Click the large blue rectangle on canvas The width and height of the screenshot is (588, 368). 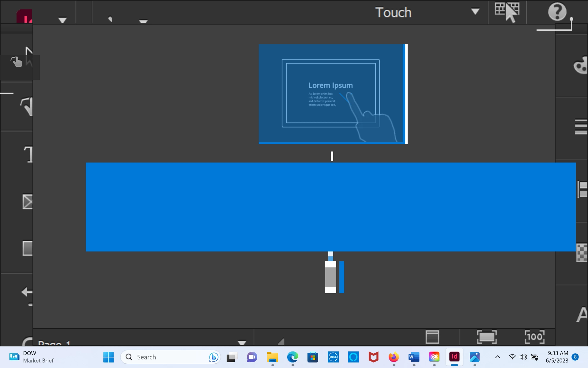click(x=330, y=207)
